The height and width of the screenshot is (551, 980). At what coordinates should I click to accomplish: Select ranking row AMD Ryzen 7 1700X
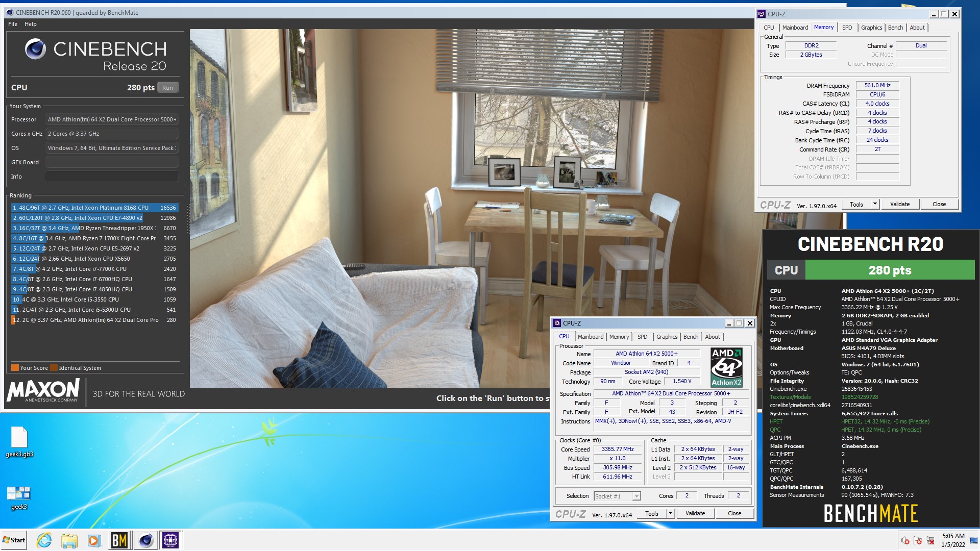[x=94, y=238]
